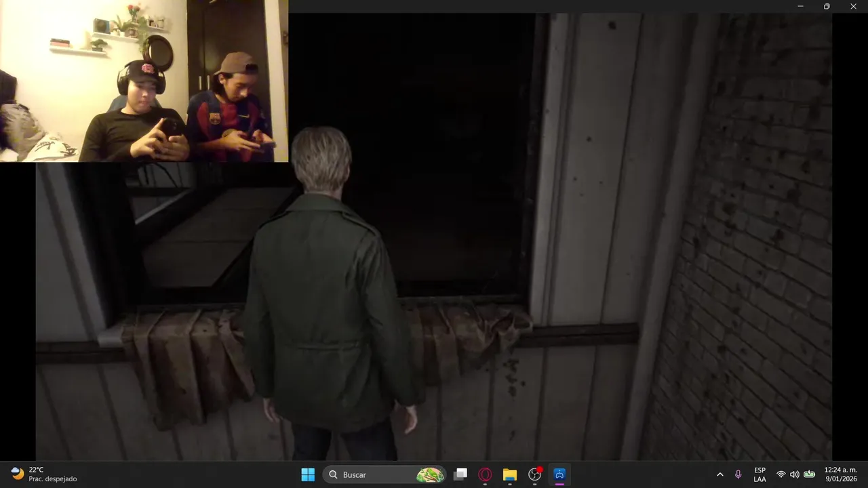Open the ESP LAA language switcher
This screenshot has width=868, height=488.
[x=760, y=474]
